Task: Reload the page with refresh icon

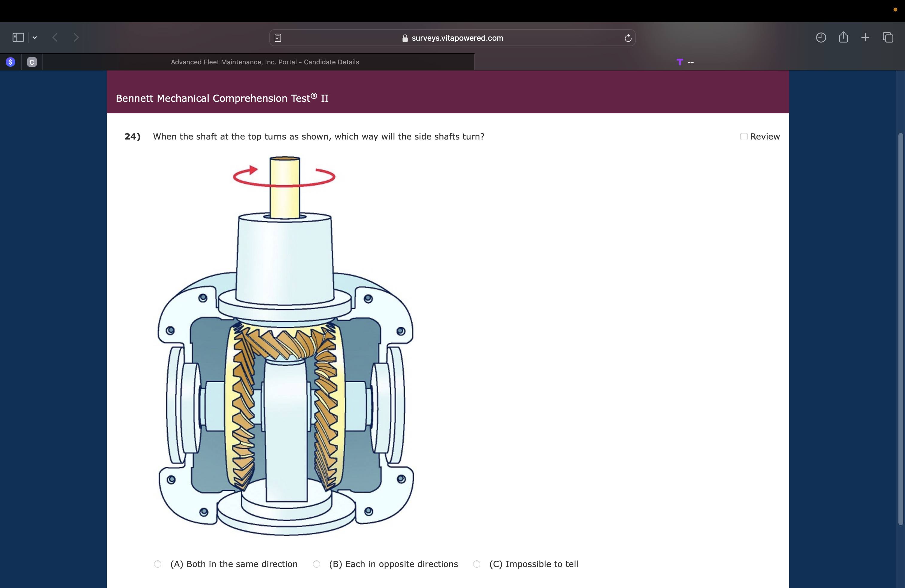Action: tap(628, 38)
